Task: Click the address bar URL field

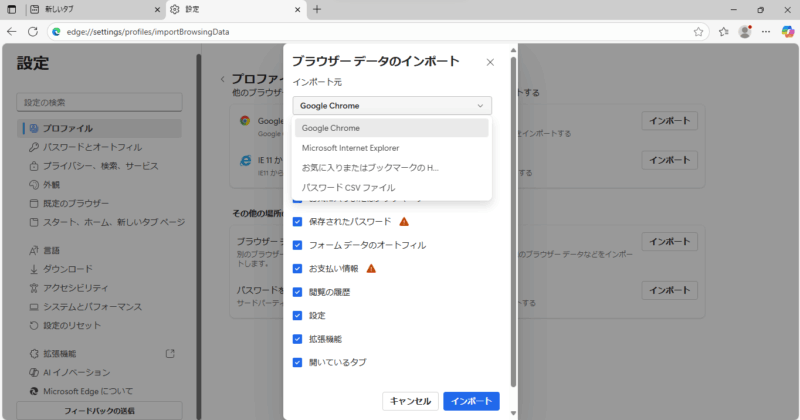Action: [377, 32]
